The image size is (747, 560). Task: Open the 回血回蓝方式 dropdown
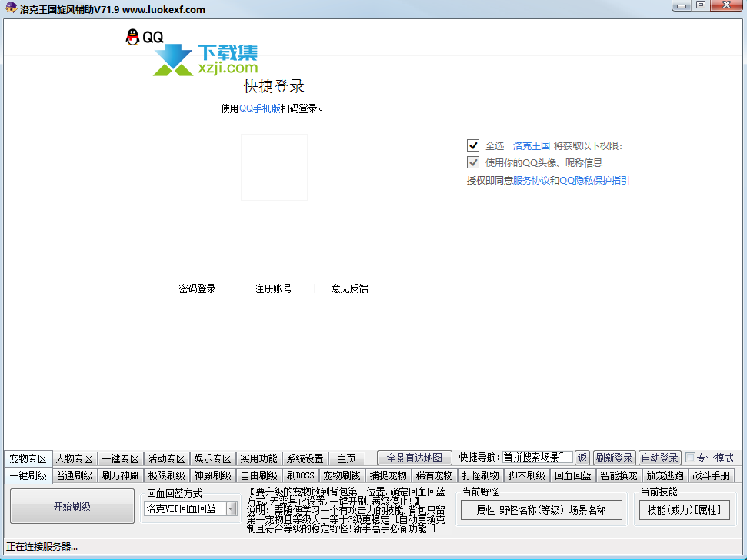[x=231, y=508]
